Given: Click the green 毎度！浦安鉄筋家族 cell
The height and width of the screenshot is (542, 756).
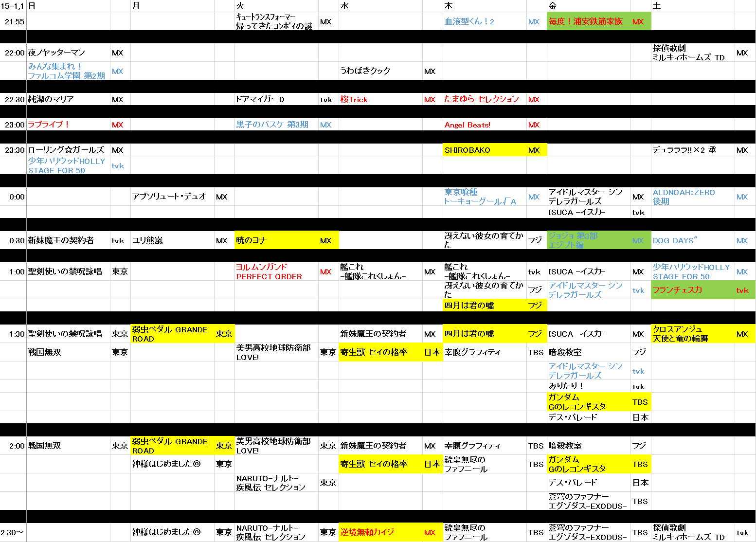Looking at the screenshot, I should coord(589,21).
